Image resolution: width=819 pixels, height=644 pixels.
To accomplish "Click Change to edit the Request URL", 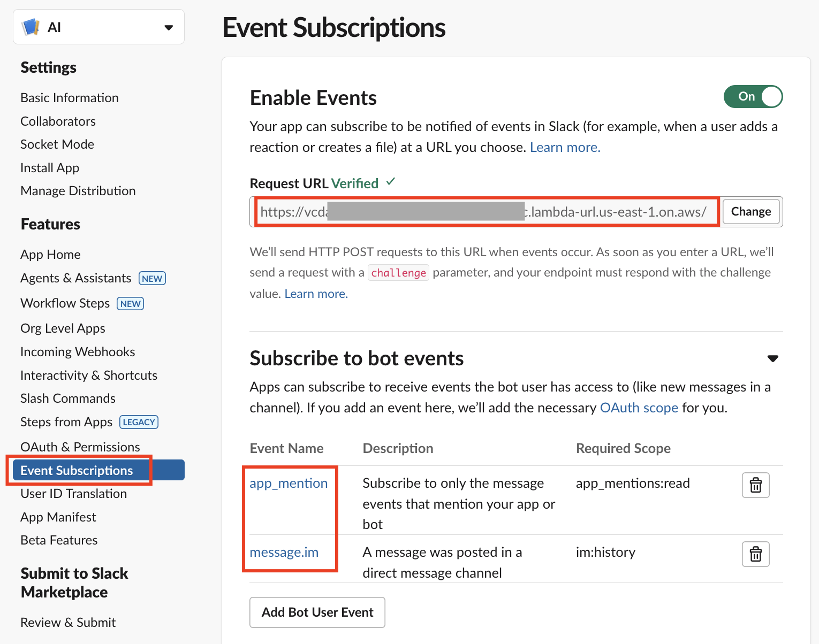I will 750,211.
